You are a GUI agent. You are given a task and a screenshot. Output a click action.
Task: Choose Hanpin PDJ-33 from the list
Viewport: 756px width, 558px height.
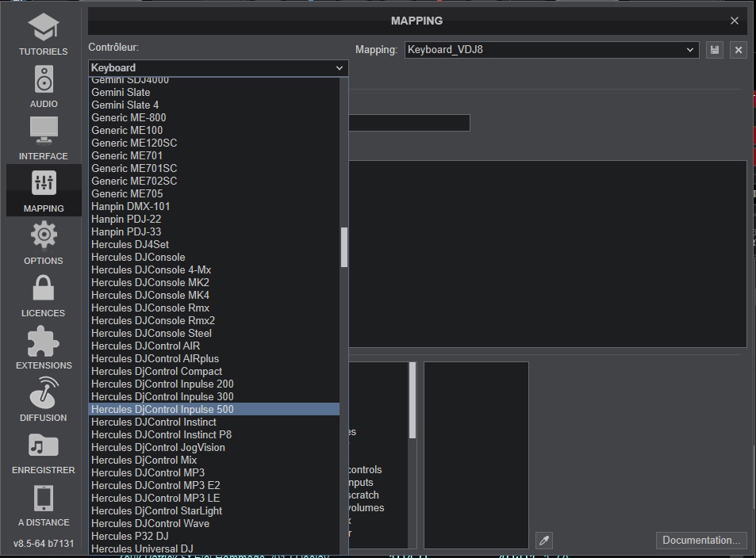pos(214,231)
